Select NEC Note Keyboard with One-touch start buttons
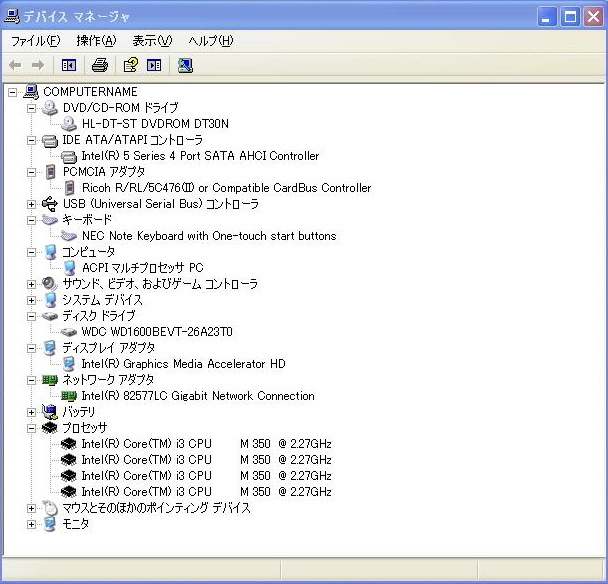The height and width of the screenshot is (584, 608). tap(208, 236)
